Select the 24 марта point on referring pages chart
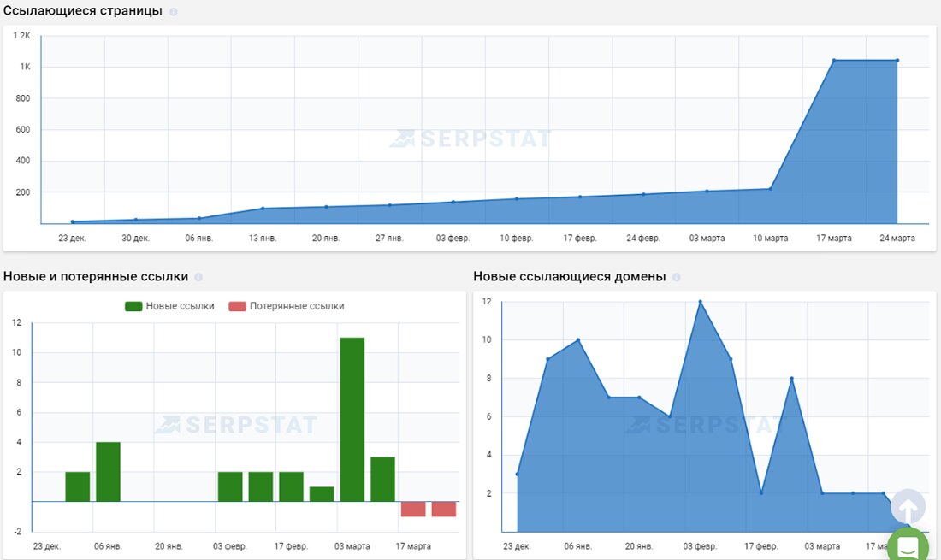Viewport: 941px width, 560px height. coord(897,61)
